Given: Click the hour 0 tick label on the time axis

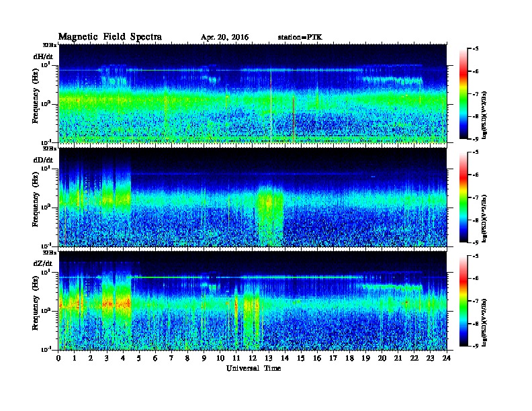Looking at the screenshot, I should (58, 358).
